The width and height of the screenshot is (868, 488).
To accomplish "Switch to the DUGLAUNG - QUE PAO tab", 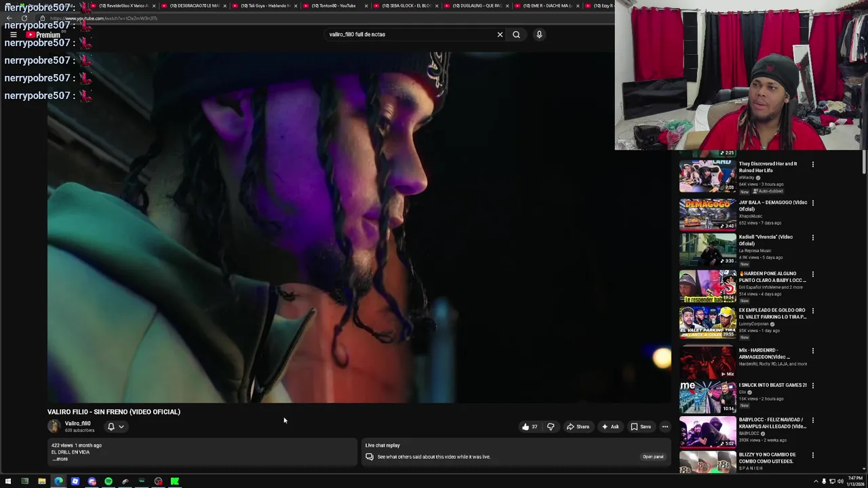I will (x=477, y=5).
